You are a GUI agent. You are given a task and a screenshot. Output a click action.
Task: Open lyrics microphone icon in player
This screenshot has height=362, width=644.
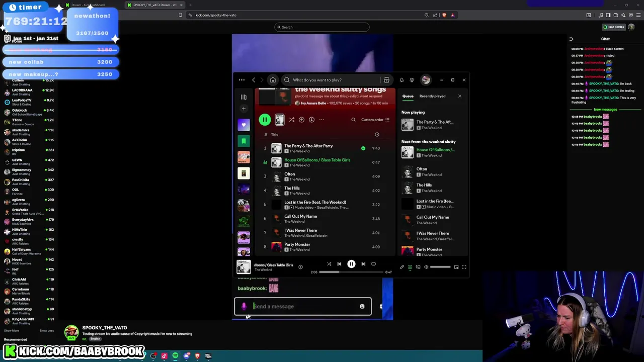402,267
